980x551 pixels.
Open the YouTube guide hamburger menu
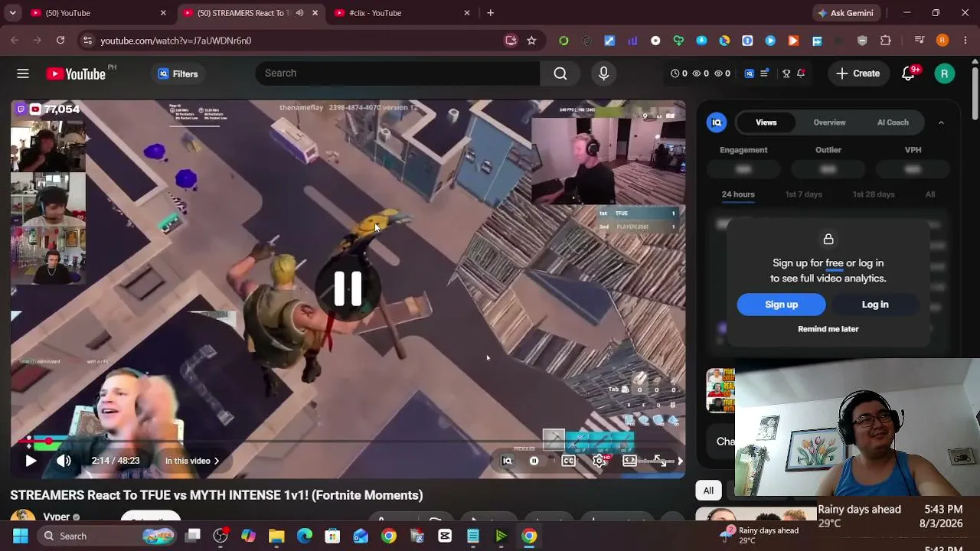[23, 73]
